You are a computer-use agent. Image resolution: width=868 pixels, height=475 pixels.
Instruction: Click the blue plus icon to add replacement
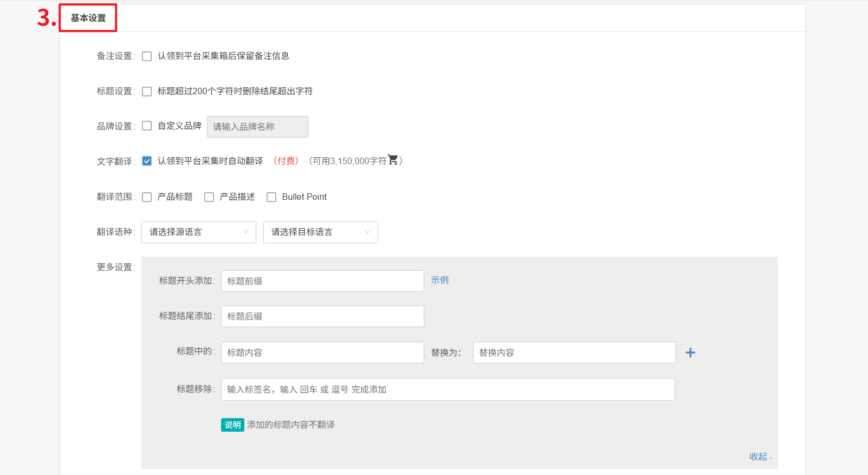point(690,353)
